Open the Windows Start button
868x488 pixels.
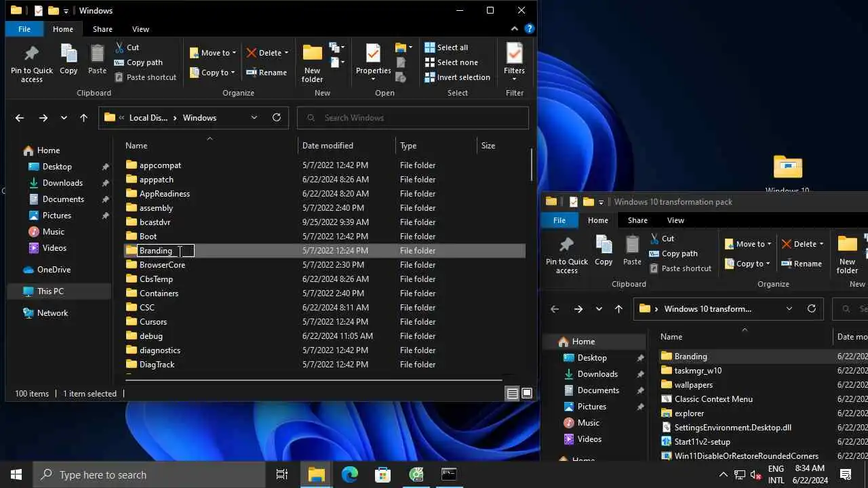(x=16, y=474)
